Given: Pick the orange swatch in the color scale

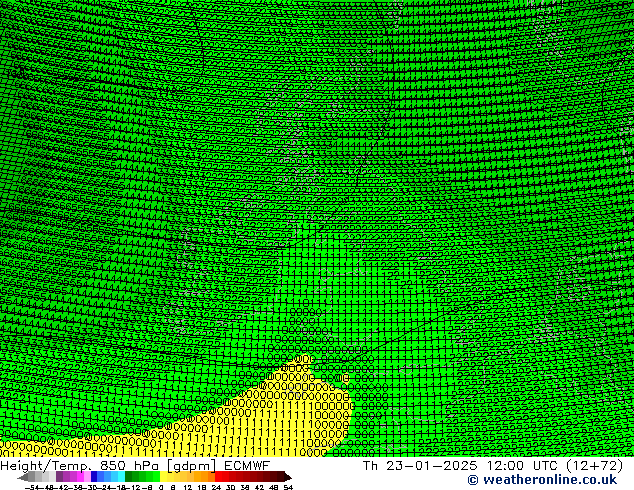Looking at the screenshot, I should click(204, 477).
